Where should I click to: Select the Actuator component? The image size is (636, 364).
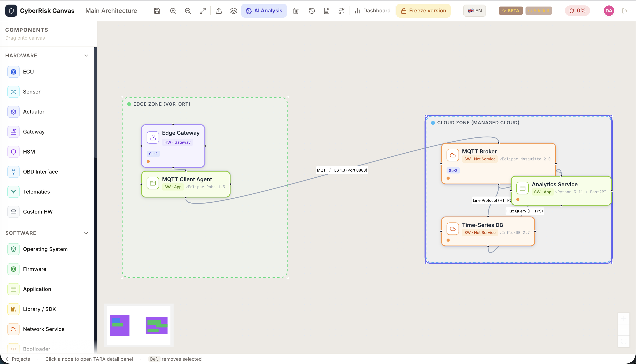(47, 112)
